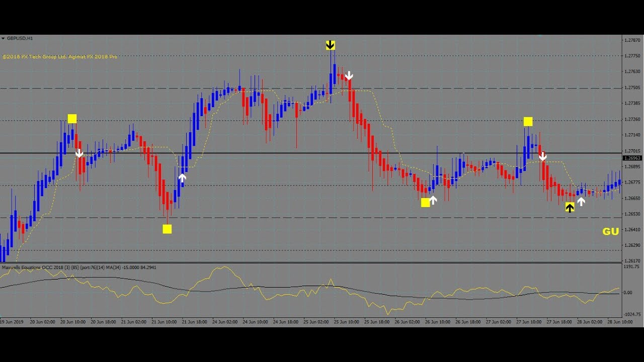Click indicator scale value 1191.75

(x=631, y=267)
